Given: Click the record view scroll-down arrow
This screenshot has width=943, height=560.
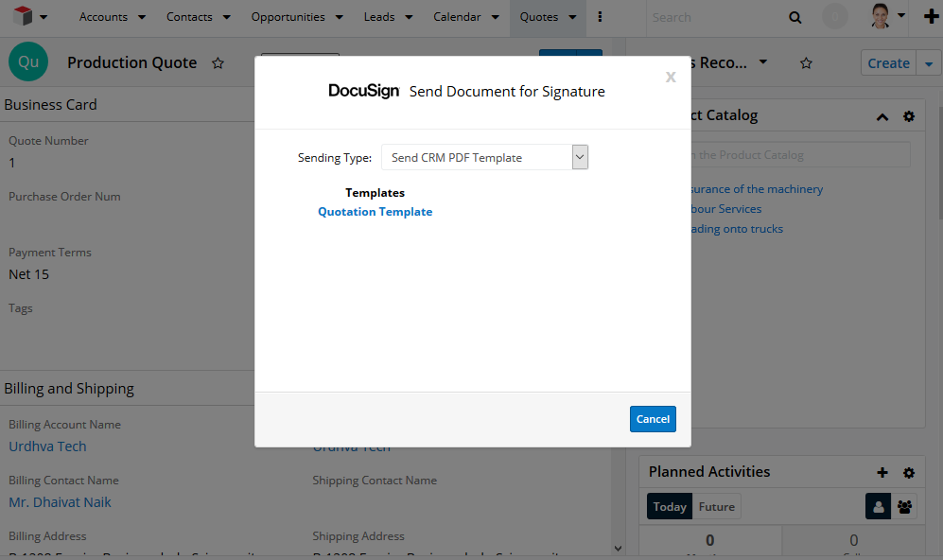Looking at the screenshot, I should [x=619, y=549].
